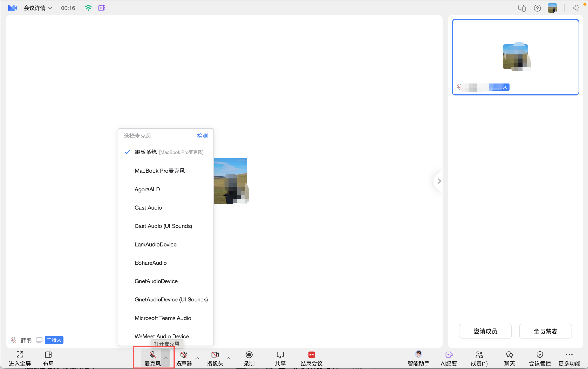This screenshot has width=588, height=369.
Task: Open the chat (聊天) panel
Action: click(509, 358)
